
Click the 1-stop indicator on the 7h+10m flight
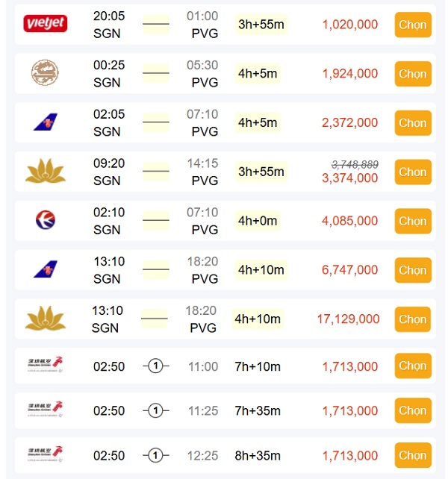point(155,366)
